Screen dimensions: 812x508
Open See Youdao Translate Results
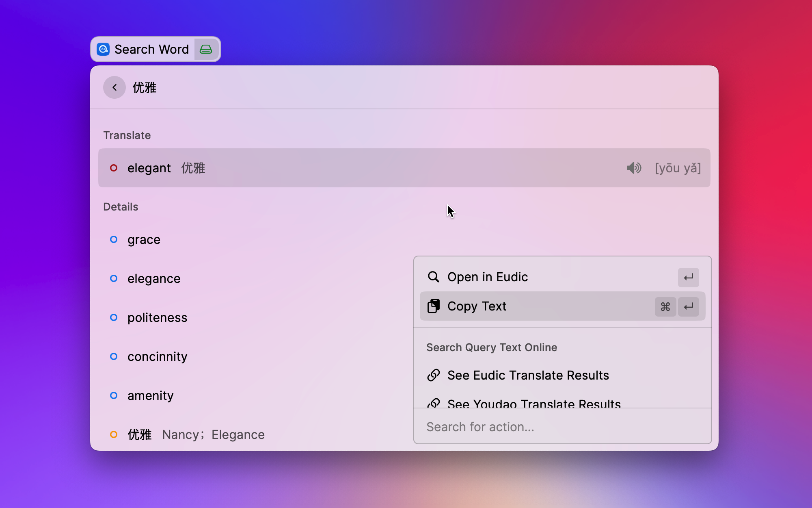(534, 404)
